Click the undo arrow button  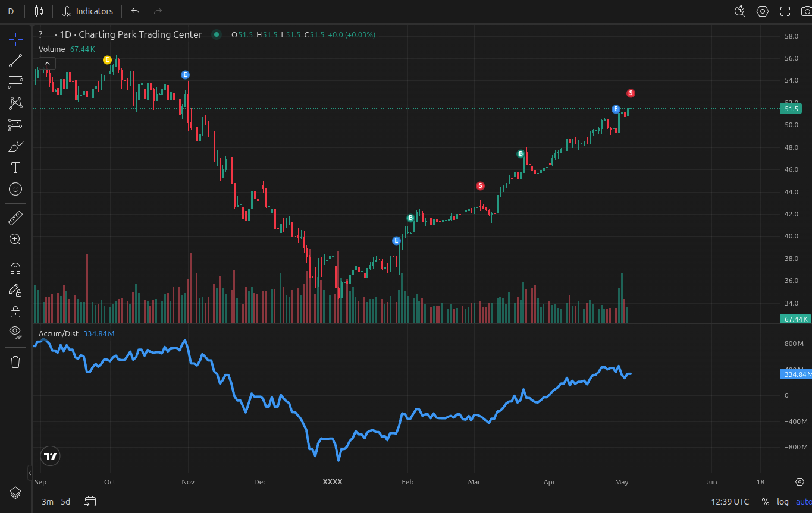click(x=135, y=11)
